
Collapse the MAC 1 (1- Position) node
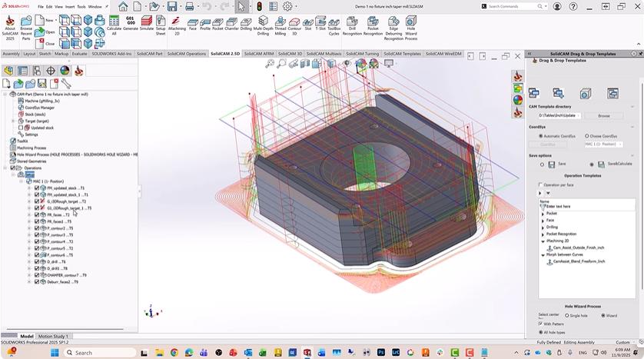click(x=22, y=181)
